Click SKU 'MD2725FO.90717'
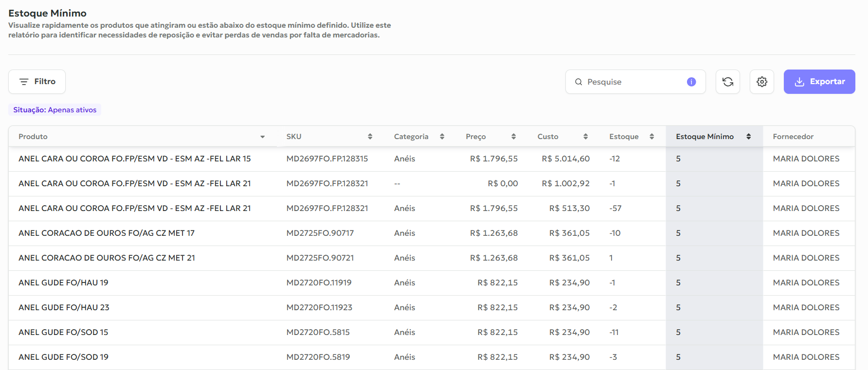 320,233
